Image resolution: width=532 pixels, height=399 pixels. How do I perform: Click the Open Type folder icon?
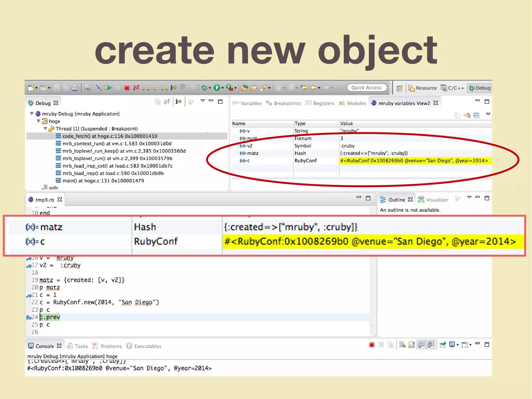pos(244,88)
